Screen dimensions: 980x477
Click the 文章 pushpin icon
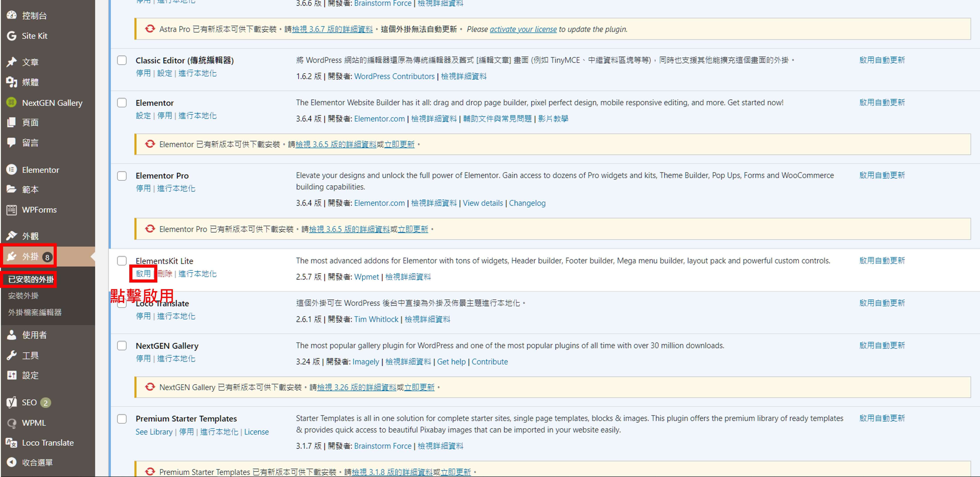tap(11, 62)
